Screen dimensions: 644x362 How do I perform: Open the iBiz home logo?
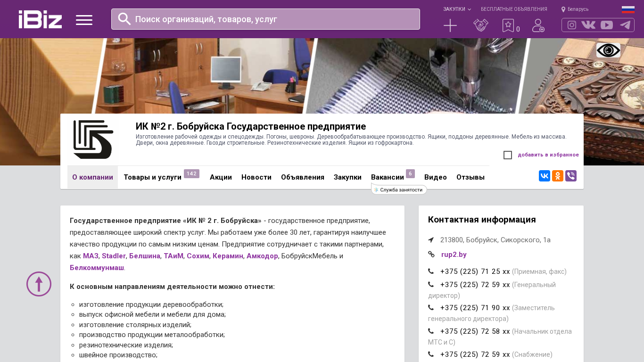tap(40, 19)
